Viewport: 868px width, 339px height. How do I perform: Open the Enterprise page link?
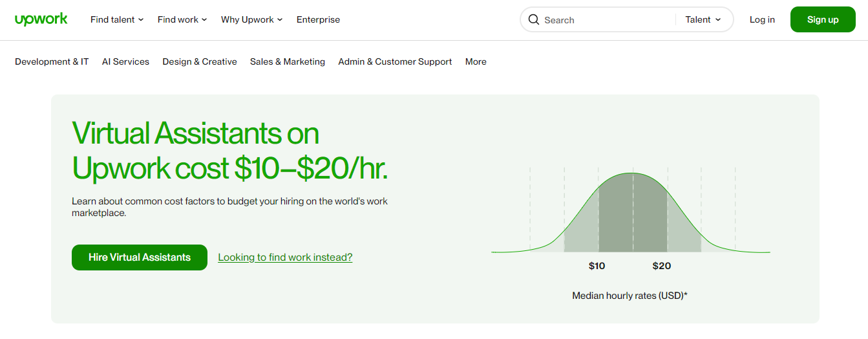pyautogui.click(x=318, y=19)
